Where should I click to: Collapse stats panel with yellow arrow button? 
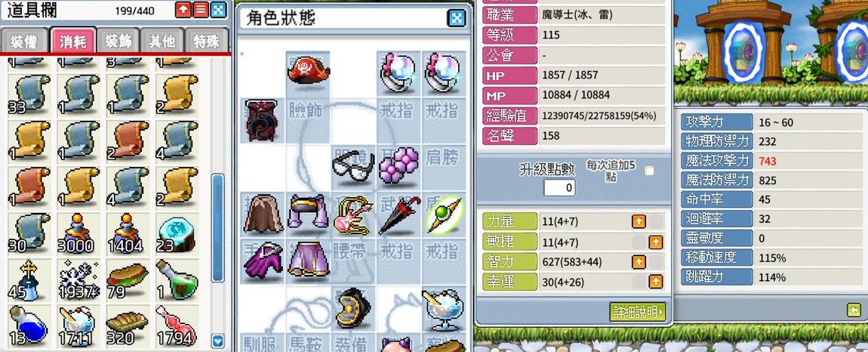pos(854,310)
